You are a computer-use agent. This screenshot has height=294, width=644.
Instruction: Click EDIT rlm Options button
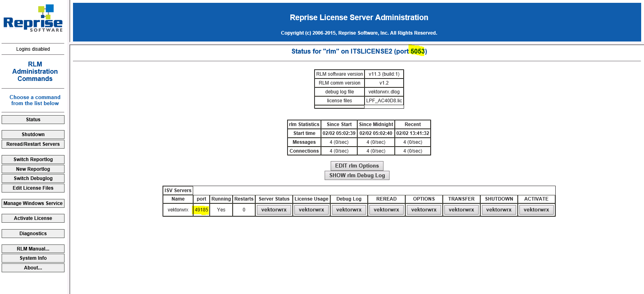(x=357, y=166)
